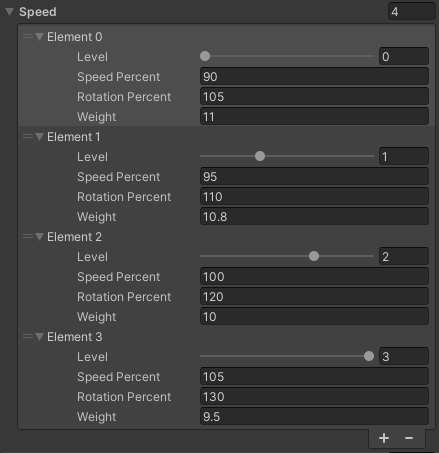Image resolution: width=439 pixels, height=453 pixels.
Task: Click Element 1 Level number field
Action: click(x=404, y=156)
